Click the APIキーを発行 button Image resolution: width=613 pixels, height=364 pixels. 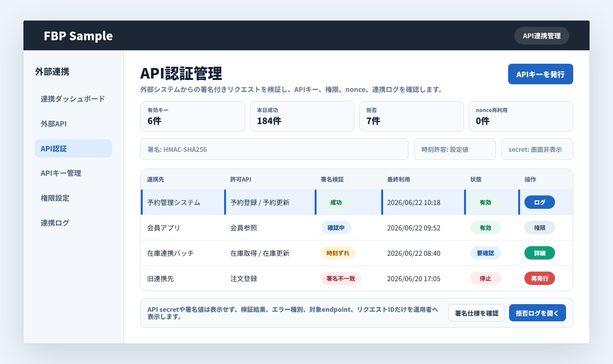pyautogui.click(x=541, y=74)
